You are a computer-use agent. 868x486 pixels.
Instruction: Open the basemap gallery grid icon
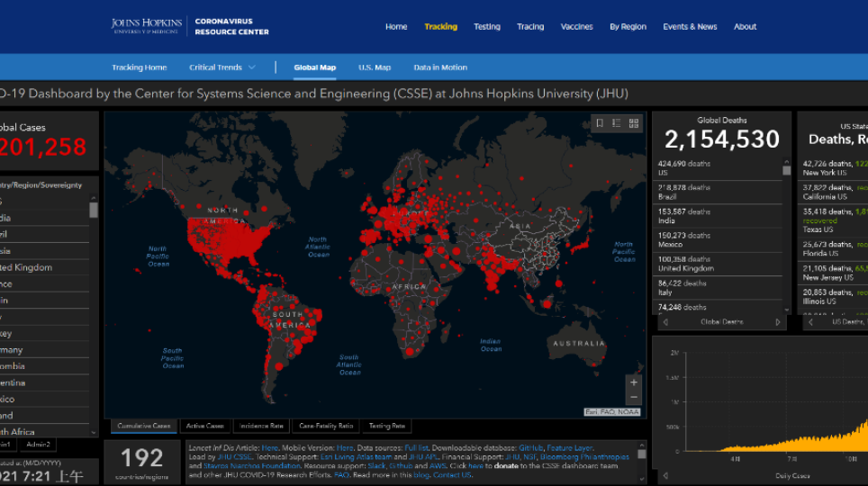coord(634,123)
